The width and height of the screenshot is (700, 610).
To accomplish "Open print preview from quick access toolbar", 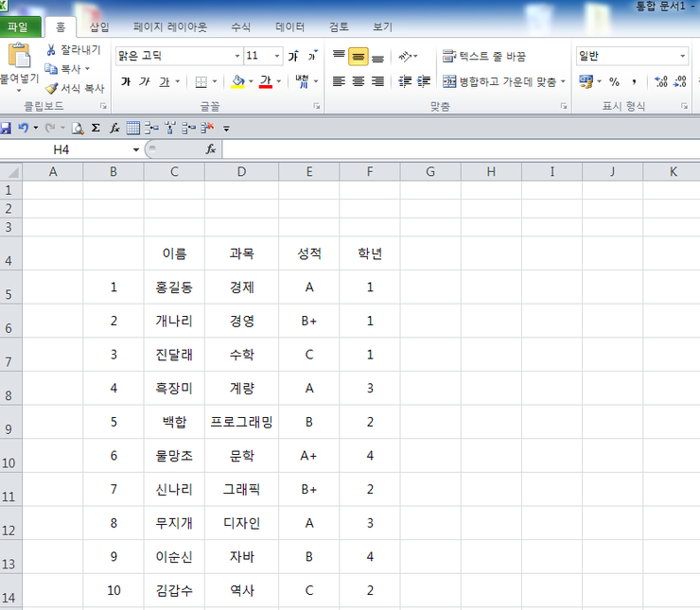I will (x=78, y=129).
